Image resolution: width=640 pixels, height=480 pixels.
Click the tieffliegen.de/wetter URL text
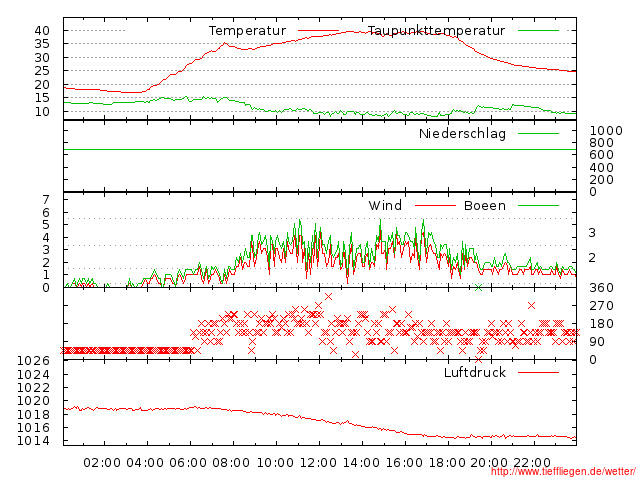(x=563, y=472)
